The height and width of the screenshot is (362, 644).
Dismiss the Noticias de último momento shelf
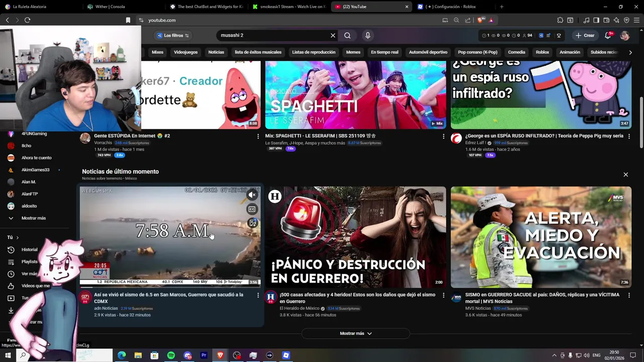pyautogui.click(x=625, y=174)
